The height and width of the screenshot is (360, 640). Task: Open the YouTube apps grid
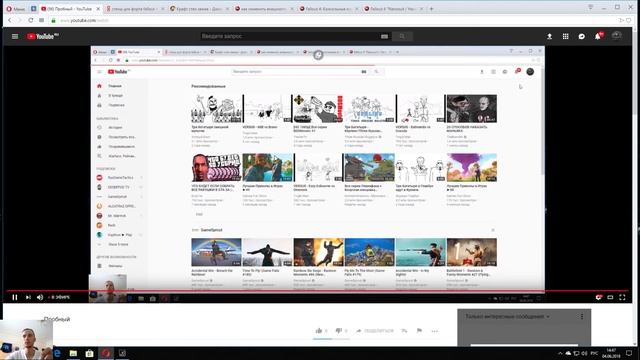point(565,36)
